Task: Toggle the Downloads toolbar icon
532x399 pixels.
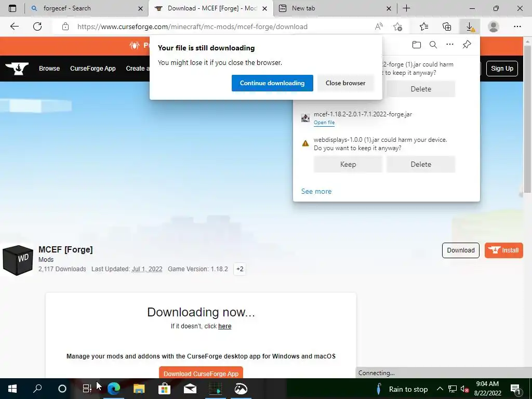Action: pyautogui.click(x=470, y=26)
